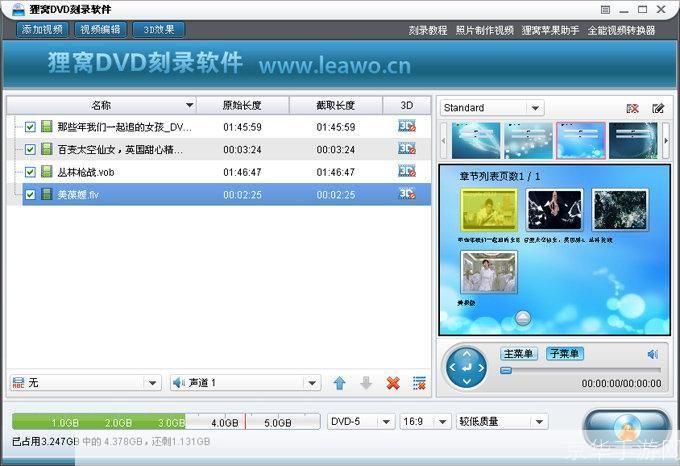680x466 pixels.
Task: Click the edit menu template pencil icon
Action: point(658,108)
